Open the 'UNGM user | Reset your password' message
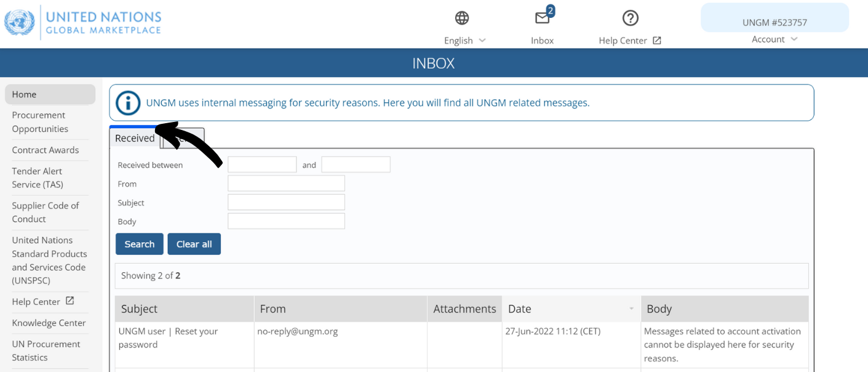 click(x=168, y=338)
